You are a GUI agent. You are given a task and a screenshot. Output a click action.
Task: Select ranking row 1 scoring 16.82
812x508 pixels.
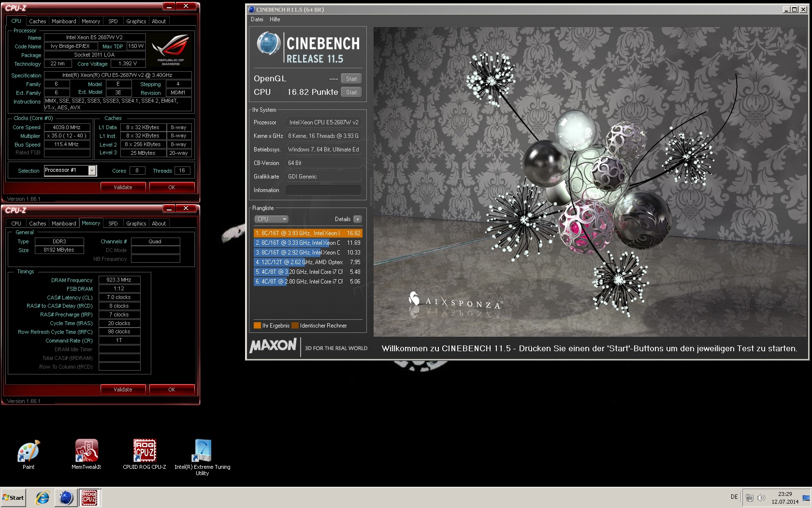coord(308,233)
